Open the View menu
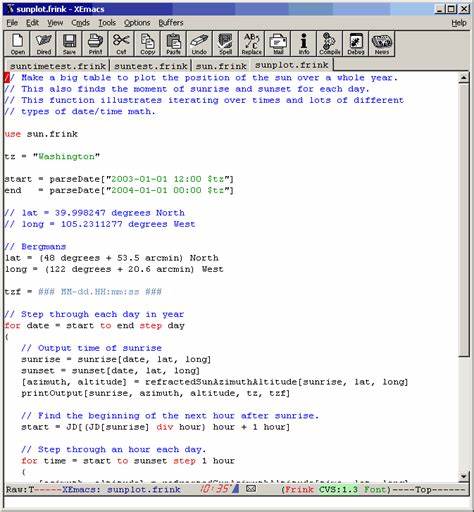 [x=55, y=23]
